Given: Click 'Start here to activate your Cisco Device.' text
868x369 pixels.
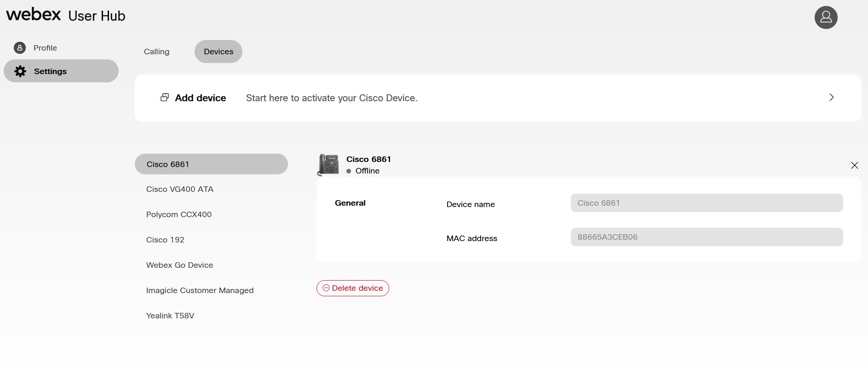Looking at the screenshot, I should pyautogui.click(x=332, y=98).
